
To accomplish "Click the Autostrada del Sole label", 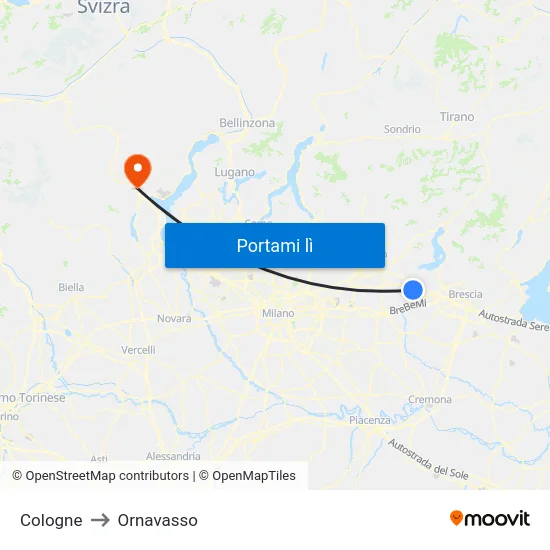I will coord(428,460).
